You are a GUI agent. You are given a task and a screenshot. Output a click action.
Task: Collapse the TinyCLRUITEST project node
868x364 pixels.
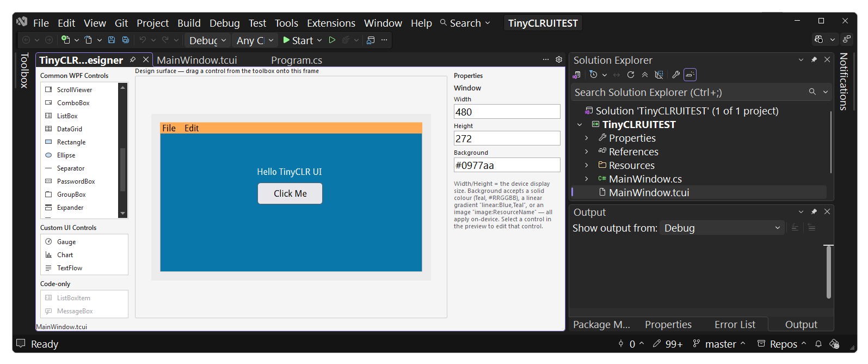coord(580,125)
